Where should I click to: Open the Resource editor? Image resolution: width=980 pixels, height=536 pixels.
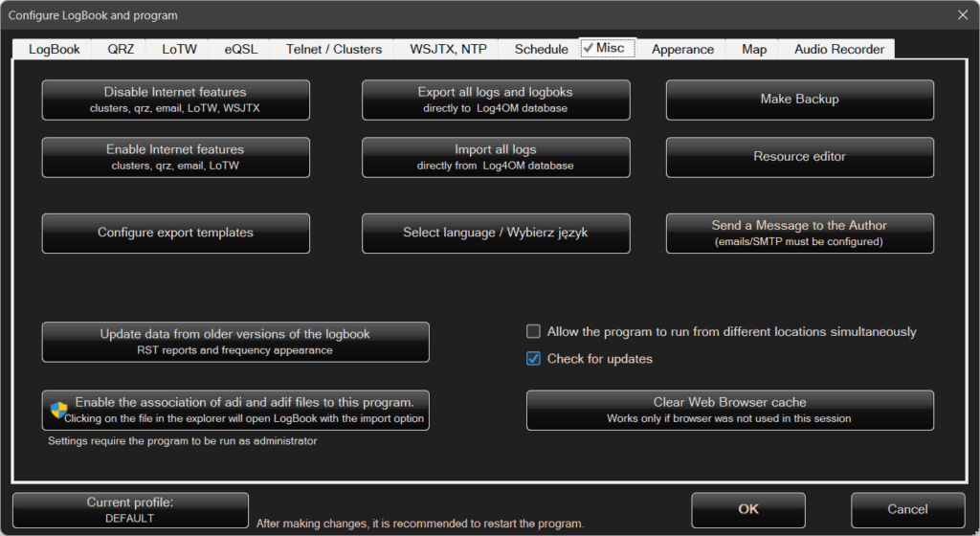pos(799,157)
